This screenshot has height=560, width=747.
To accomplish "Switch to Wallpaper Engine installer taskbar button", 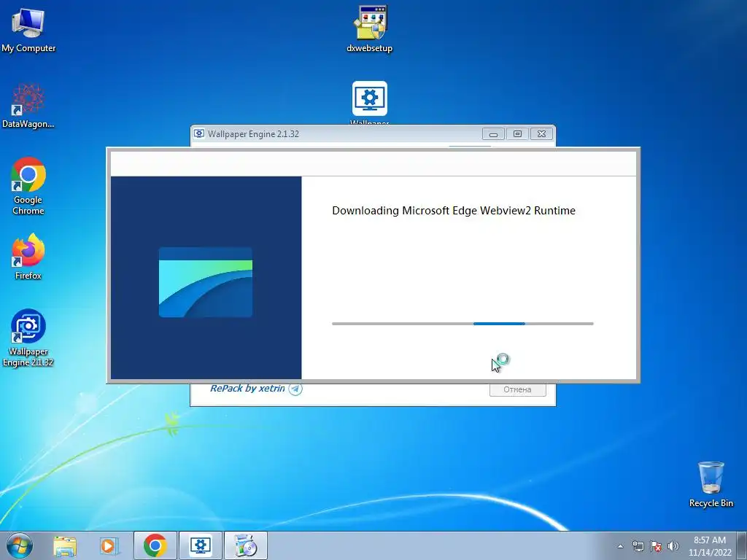I will [x=200, y=545].
